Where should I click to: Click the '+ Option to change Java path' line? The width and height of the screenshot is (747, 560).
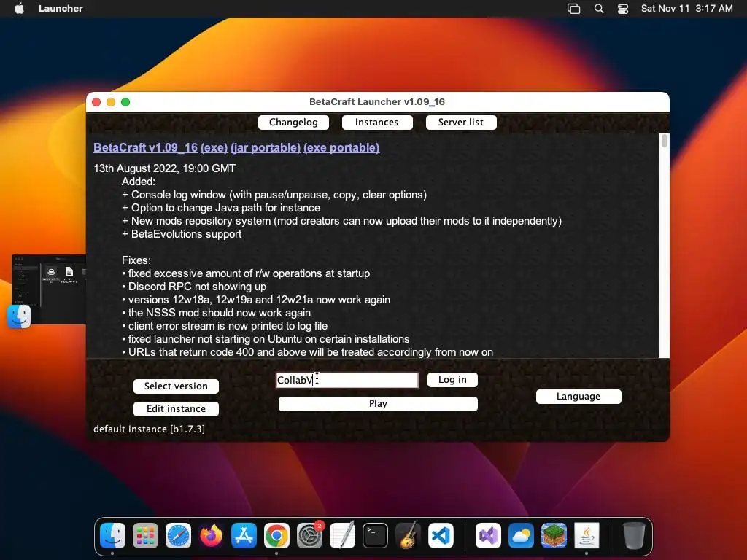[x=221, y=208]
